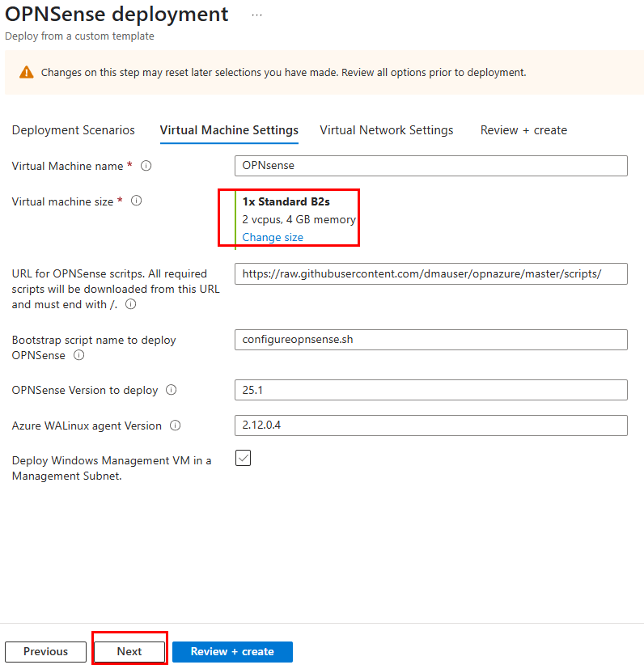Click the orange warning triangle icon
The image size is (644, 669).
[x=27, y=72]
